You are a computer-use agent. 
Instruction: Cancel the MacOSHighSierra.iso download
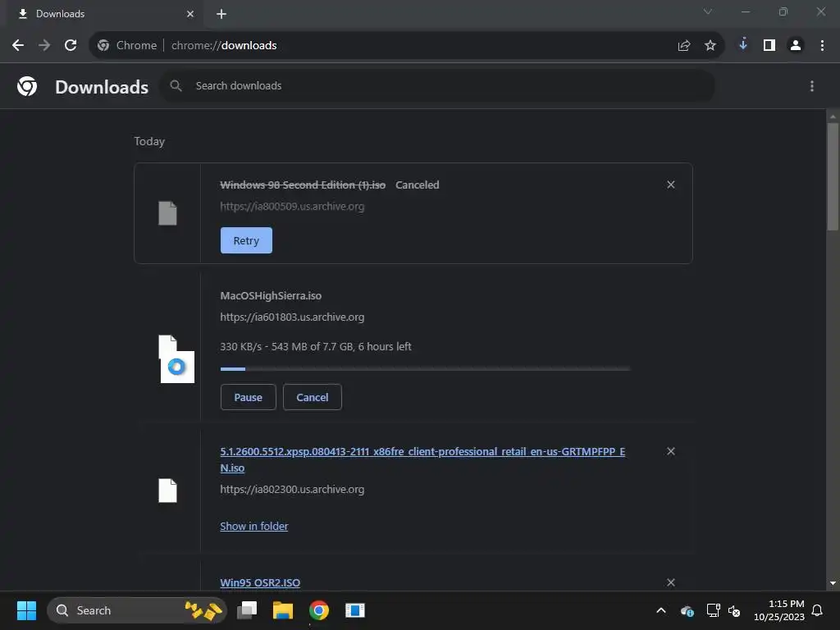[x=313, y=397]
